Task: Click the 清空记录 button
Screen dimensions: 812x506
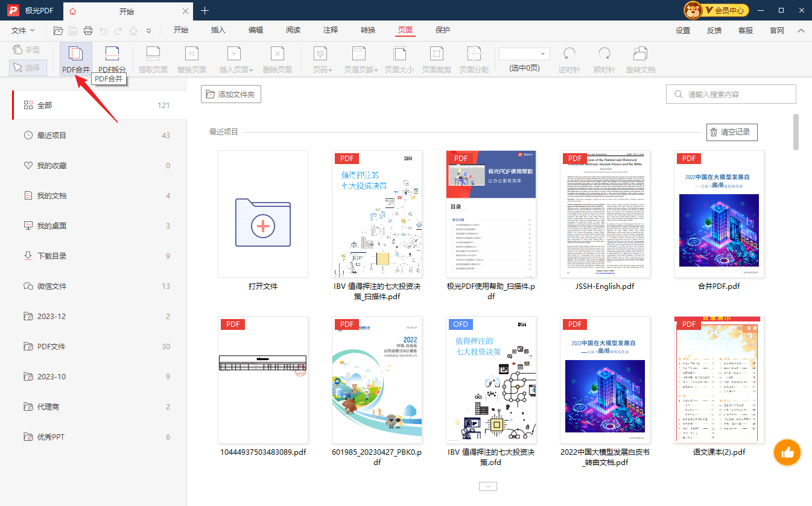Action: click(x=731, y=132)
